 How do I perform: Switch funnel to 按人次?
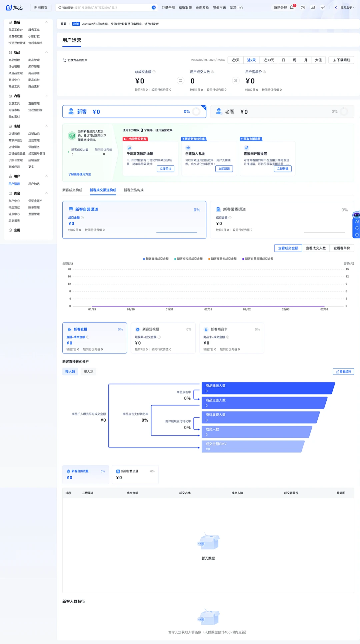pyautogui.click(x=88, y=372)
